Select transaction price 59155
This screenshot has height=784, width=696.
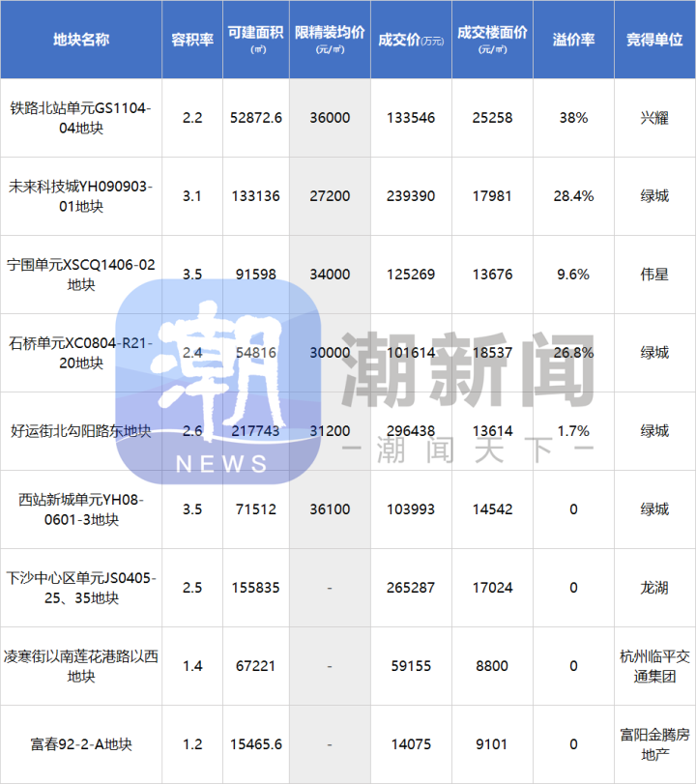(411, 666)
